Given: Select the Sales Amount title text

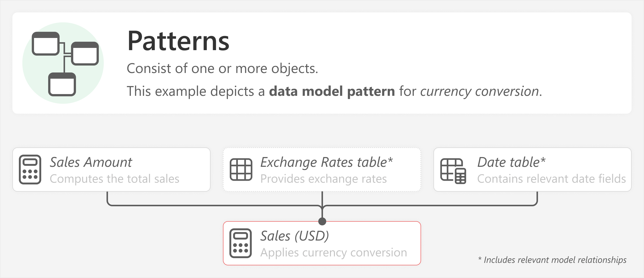Looking at the screenshot, I should (x=91, y=162).
